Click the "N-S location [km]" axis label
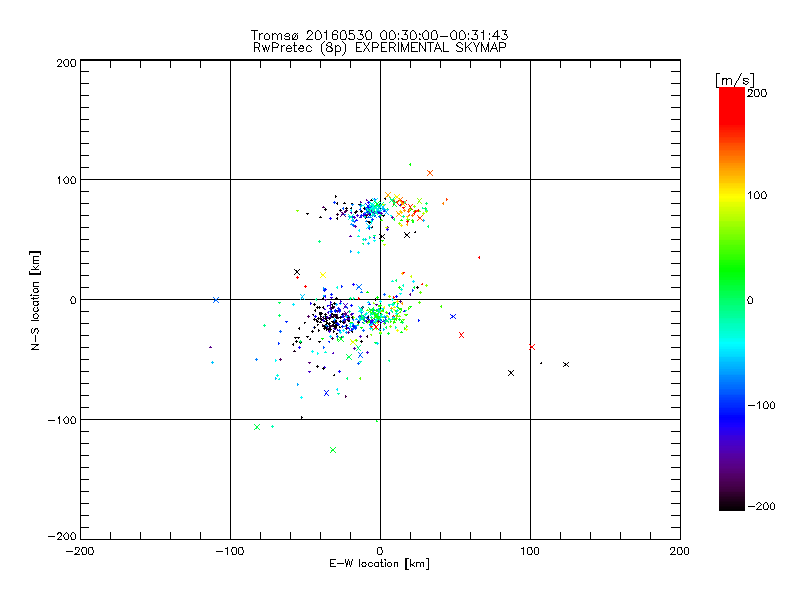800x600 pixels. [x=35, y=300]
